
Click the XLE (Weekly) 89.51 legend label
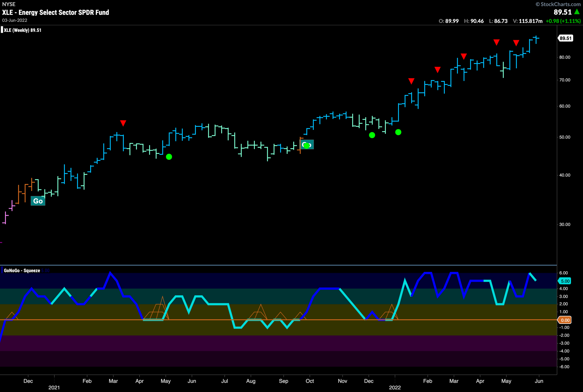pyautogui.click(x=23, y=30)
